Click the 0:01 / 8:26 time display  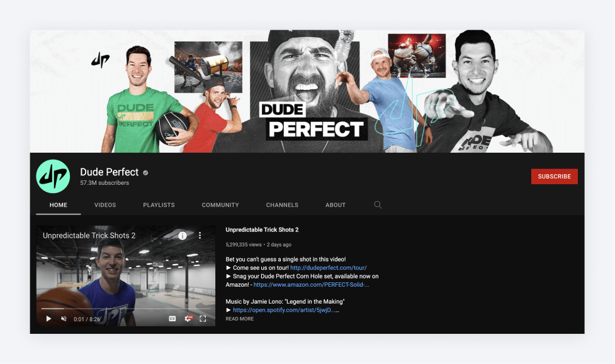click(x=87, y=319)
